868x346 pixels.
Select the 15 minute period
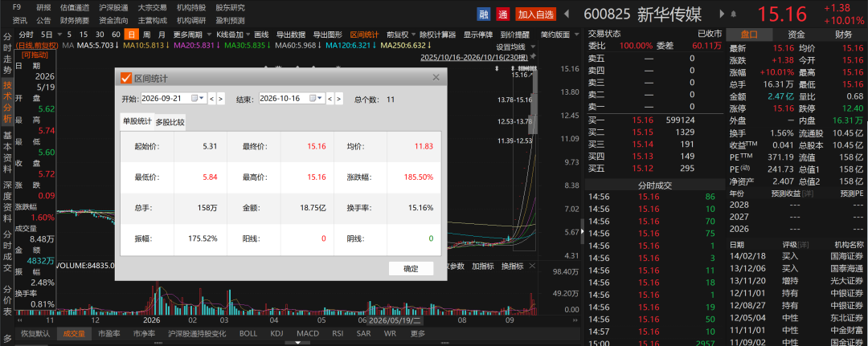click(84, 35)
